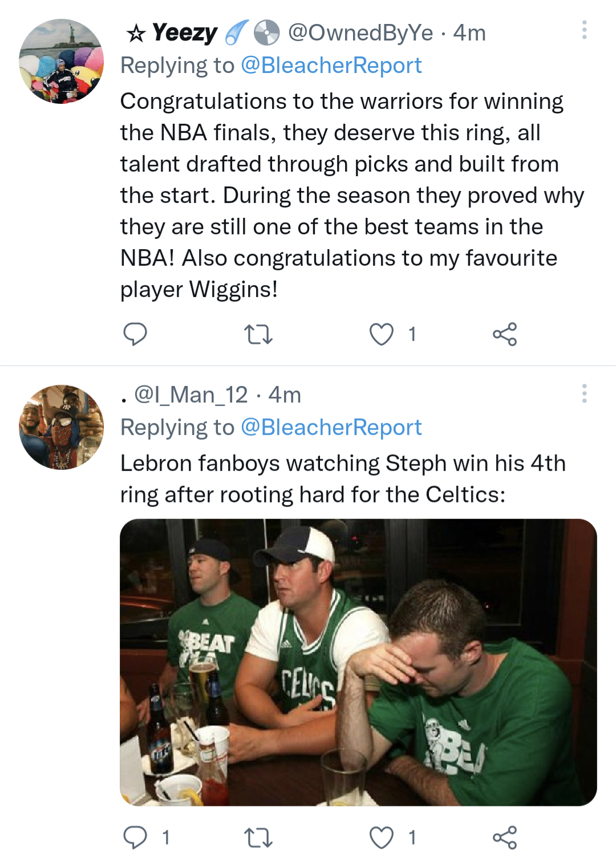Expand the Celtics fans photo
Viewport: 616px width, 868px height.
tap(358, 662)
